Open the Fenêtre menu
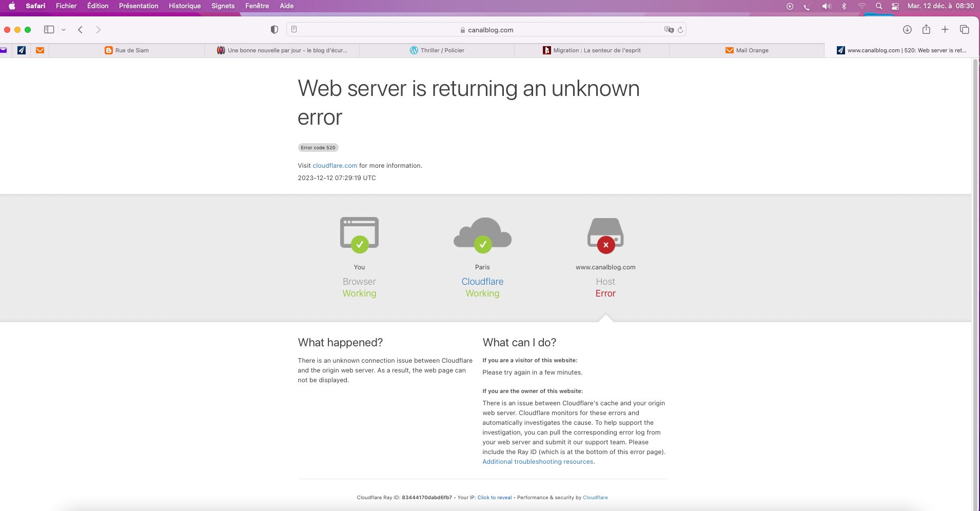 coord(257,6)
